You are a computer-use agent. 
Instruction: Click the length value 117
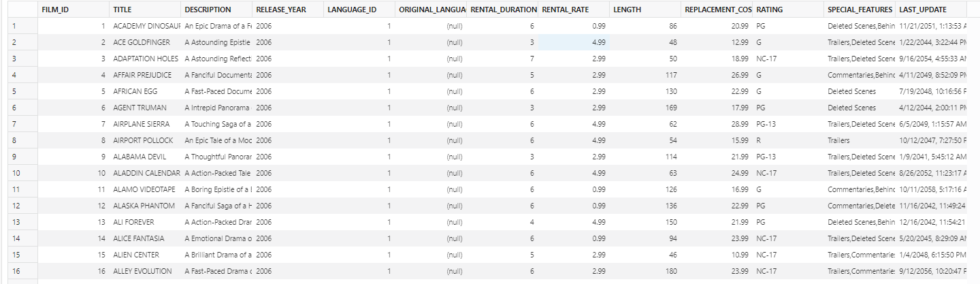[644, 75]
